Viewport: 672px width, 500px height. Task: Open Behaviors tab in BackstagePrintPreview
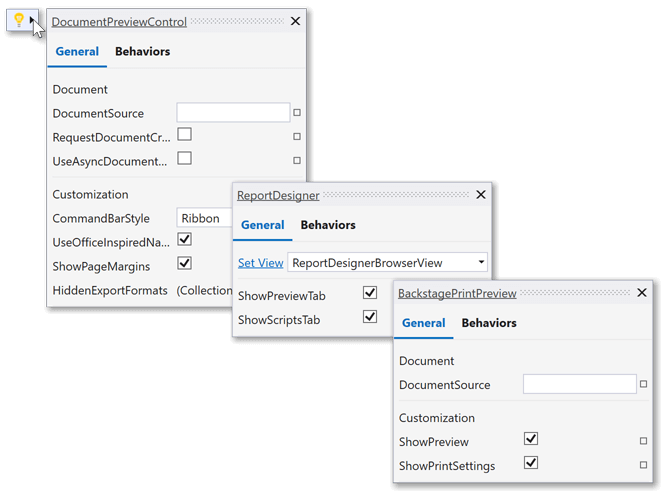pos(489,323)
